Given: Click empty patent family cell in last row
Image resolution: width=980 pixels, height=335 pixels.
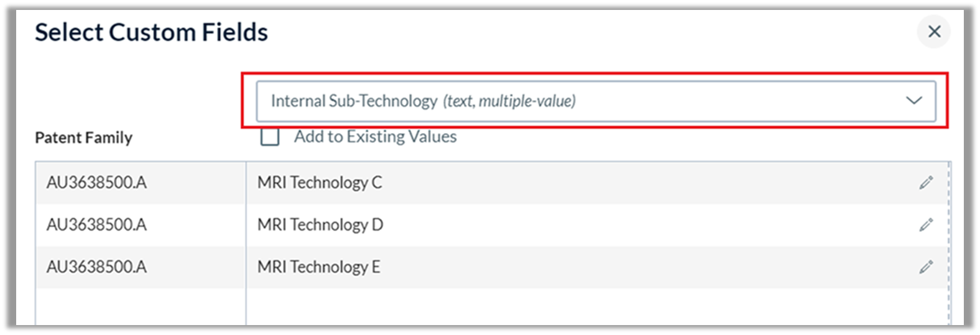Looking at the screenshot, I should [140, 306].
